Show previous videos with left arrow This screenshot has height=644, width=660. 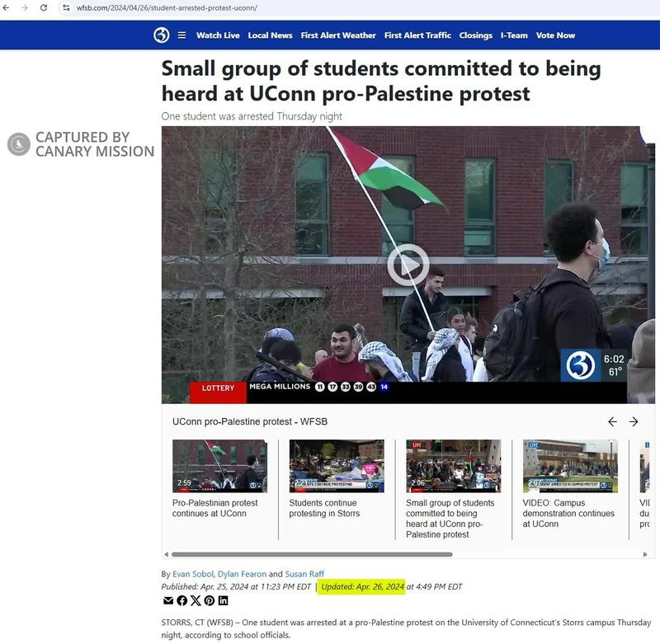point(612,421)
